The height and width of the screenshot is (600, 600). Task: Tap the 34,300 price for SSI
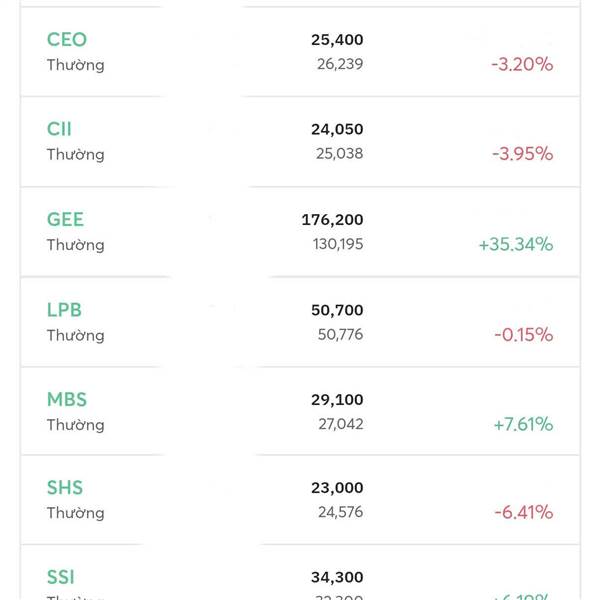tap(337, 578)
